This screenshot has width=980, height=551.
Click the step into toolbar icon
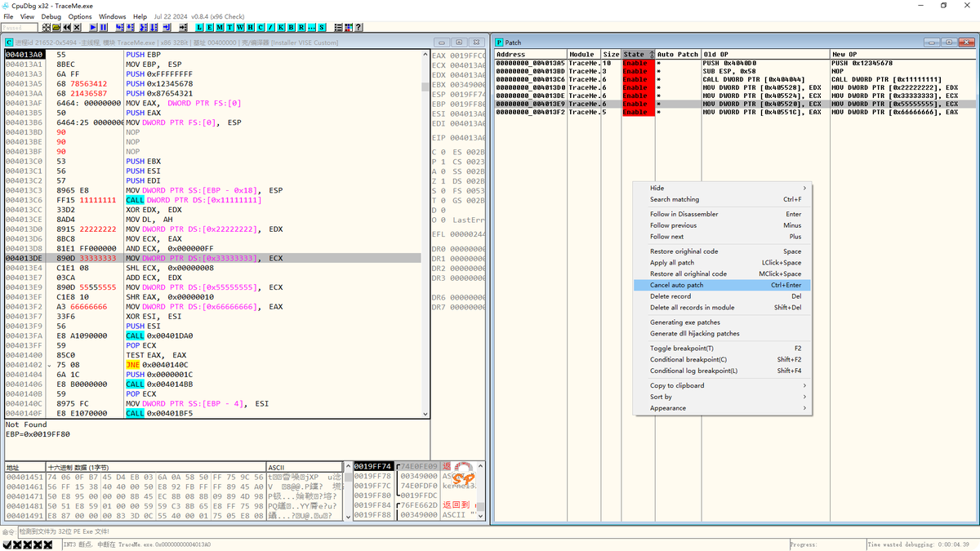point(120,27)
